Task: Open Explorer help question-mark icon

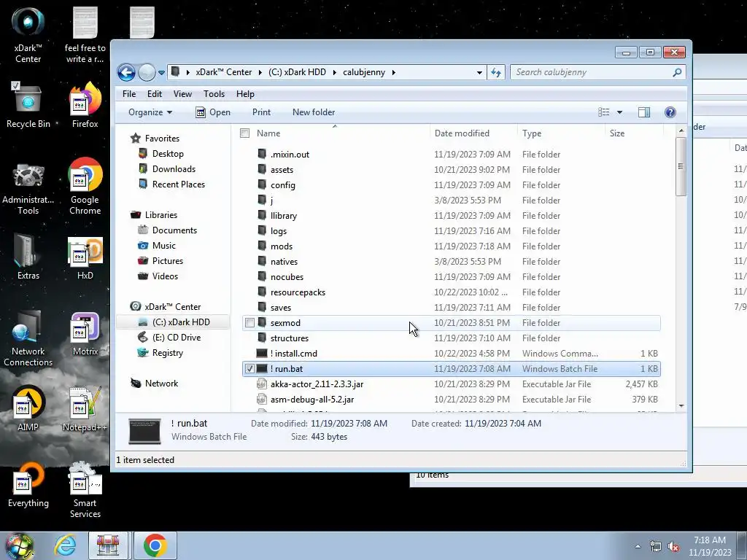Action: (x=670, y=112)
